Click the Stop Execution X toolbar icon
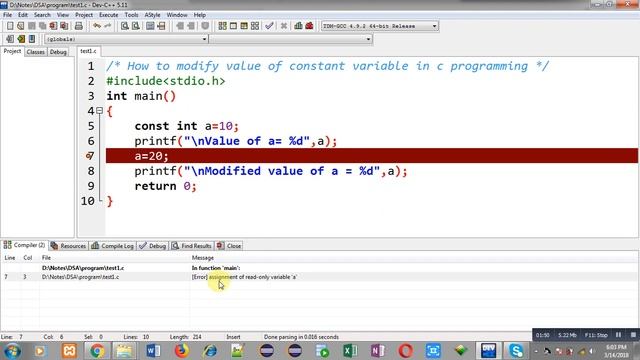The width and height of the screenshot is (640, 360). pos(284,26)
